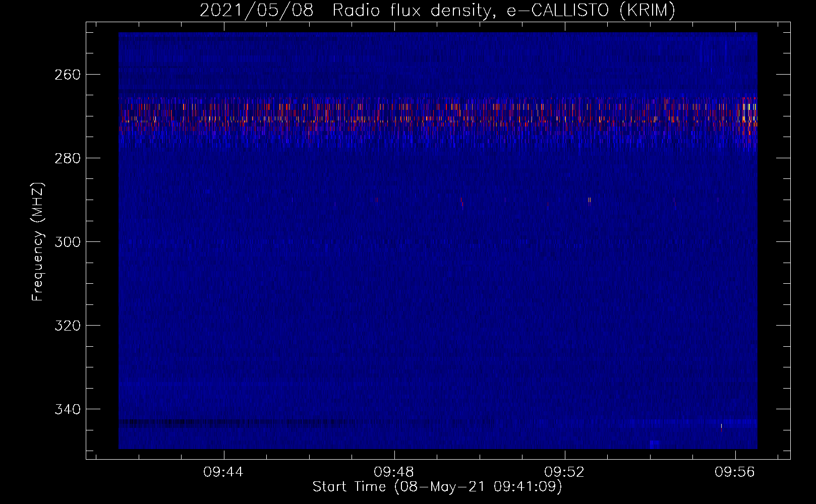816x504 pixels.
Task: Click the 09:44 time tick label
Action: (223, 472)
